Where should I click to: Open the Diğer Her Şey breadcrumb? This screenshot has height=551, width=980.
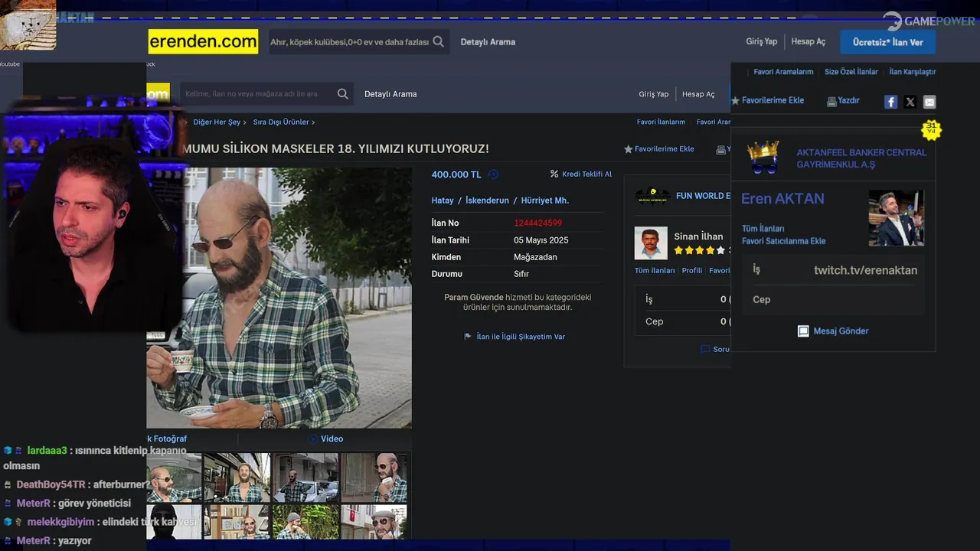coord(217,122)
